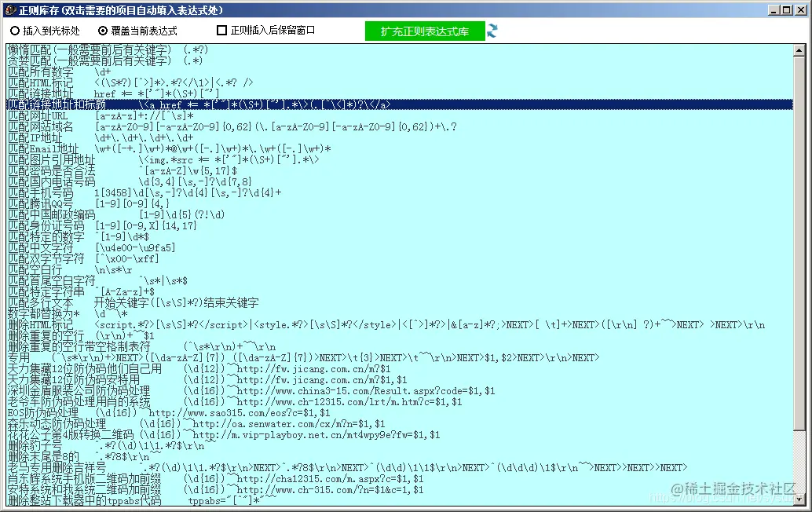Select the 删除末尾是8的 row
Viewport: 812px width, 512px height.
(400, 456)
